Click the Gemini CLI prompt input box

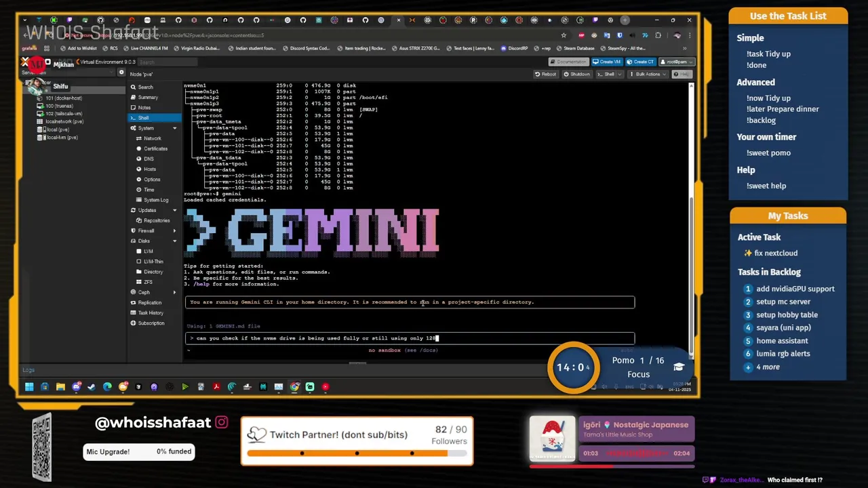pyautogui.click(x=410, y=338)
